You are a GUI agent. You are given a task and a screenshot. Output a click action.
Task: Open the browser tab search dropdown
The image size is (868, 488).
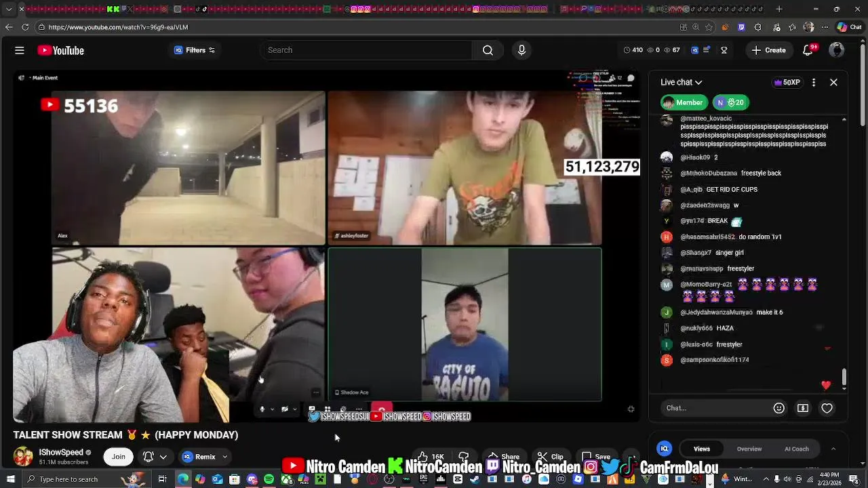click(8, 9)
